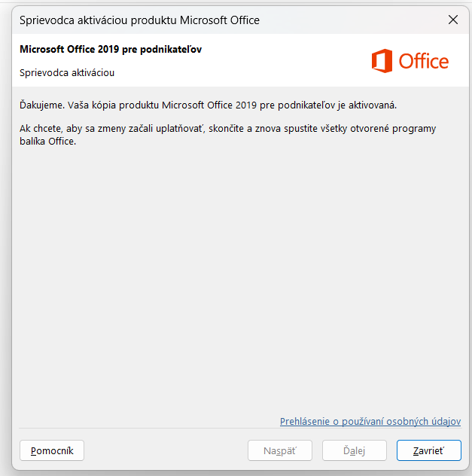Click the empty title bar area before the X

click(346, 20)
